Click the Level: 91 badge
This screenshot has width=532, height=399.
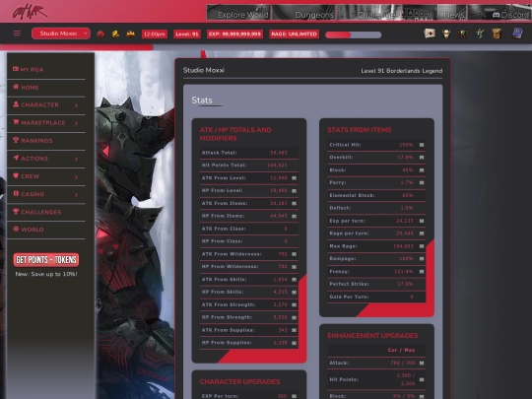[x=187, y=33]
